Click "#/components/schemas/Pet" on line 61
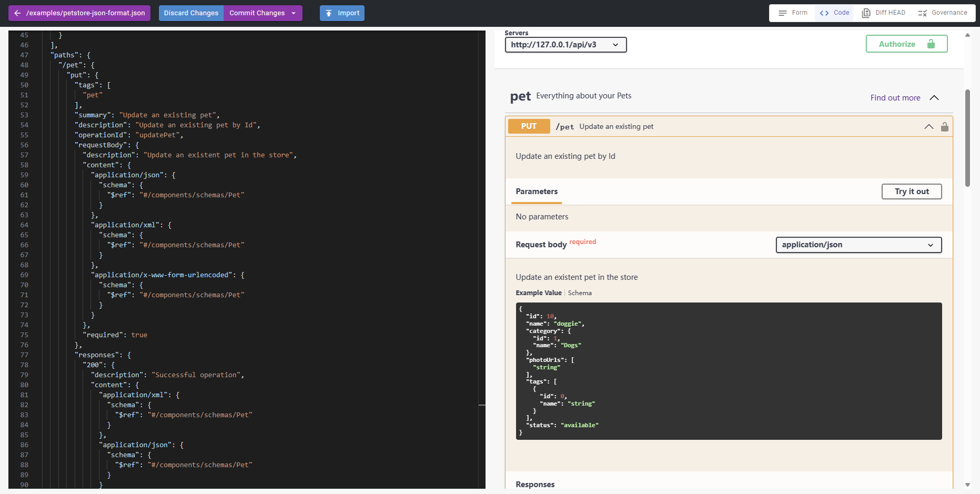980x494 pixels. coord(191,195)
